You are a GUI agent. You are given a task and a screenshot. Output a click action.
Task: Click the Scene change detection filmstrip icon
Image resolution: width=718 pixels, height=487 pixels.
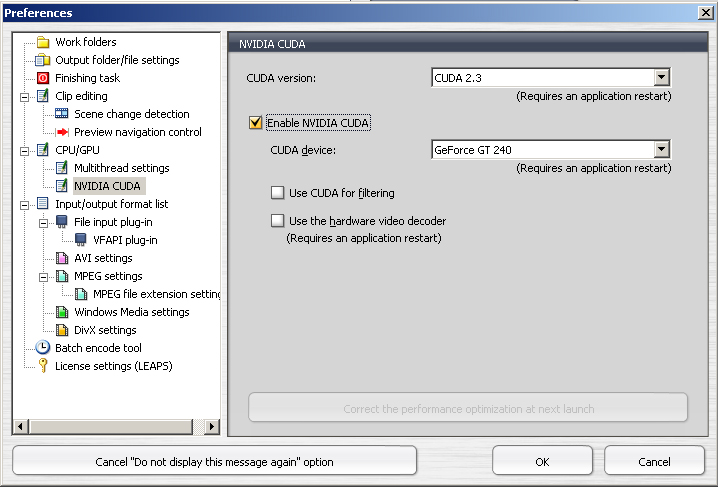(x=61, y=114)
